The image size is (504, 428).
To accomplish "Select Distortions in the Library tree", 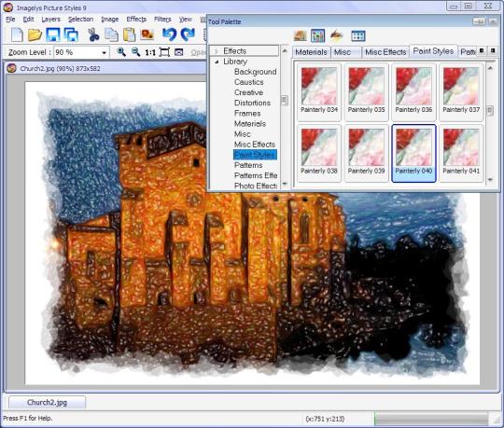I will click(252, 104).
